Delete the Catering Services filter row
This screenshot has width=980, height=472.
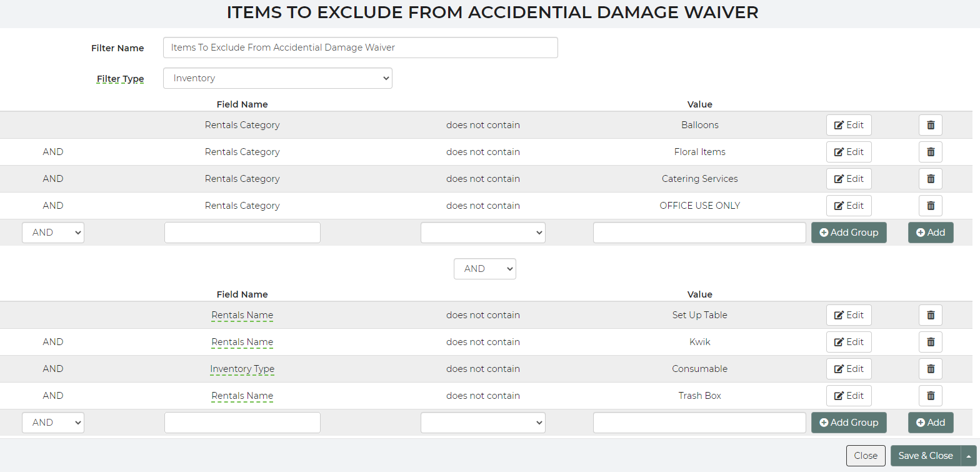click(930, 179)
